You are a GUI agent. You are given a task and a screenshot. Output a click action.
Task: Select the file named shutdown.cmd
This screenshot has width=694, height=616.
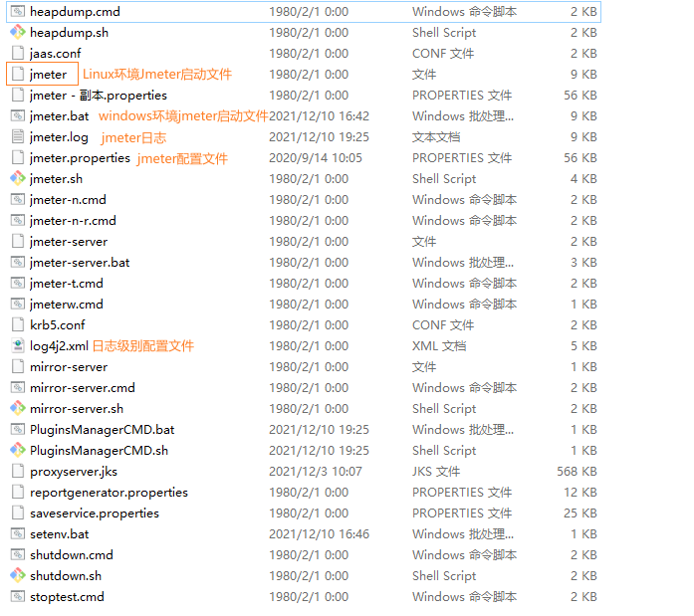72,554
